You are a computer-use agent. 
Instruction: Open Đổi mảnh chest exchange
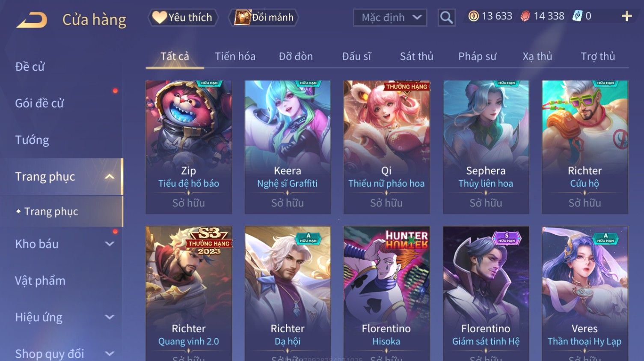coord(264,18)
